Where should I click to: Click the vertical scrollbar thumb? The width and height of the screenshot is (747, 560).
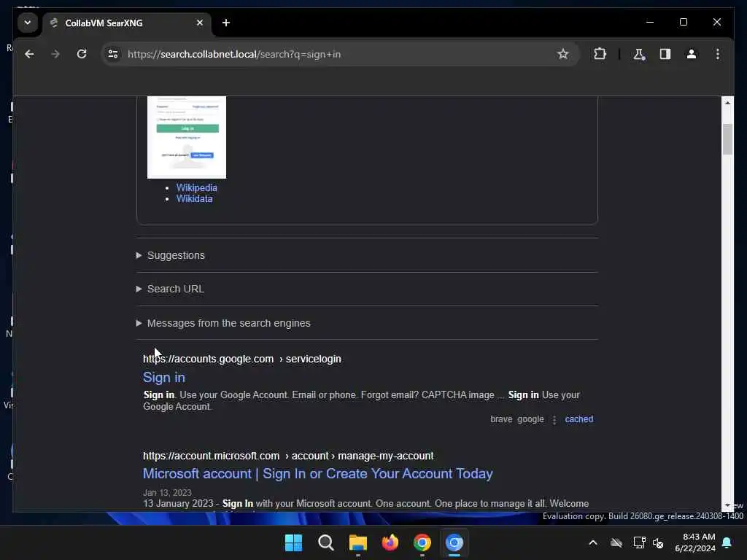click(x=727, y=139)
